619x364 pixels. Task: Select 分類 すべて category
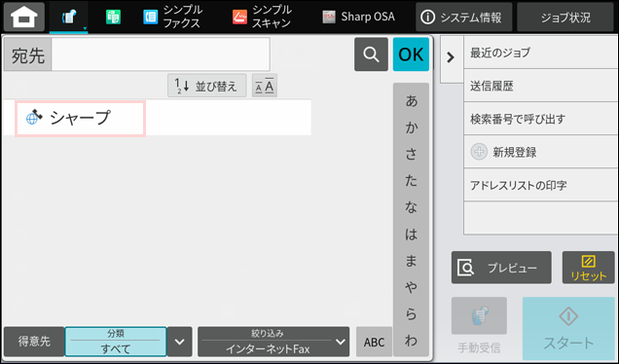pos(116,342)
